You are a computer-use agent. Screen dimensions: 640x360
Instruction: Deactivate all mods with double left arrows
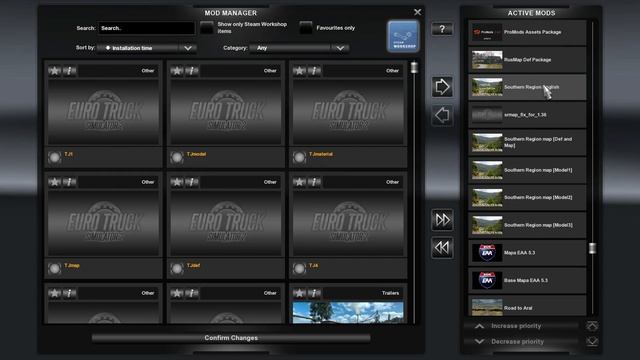coord(442,247)
